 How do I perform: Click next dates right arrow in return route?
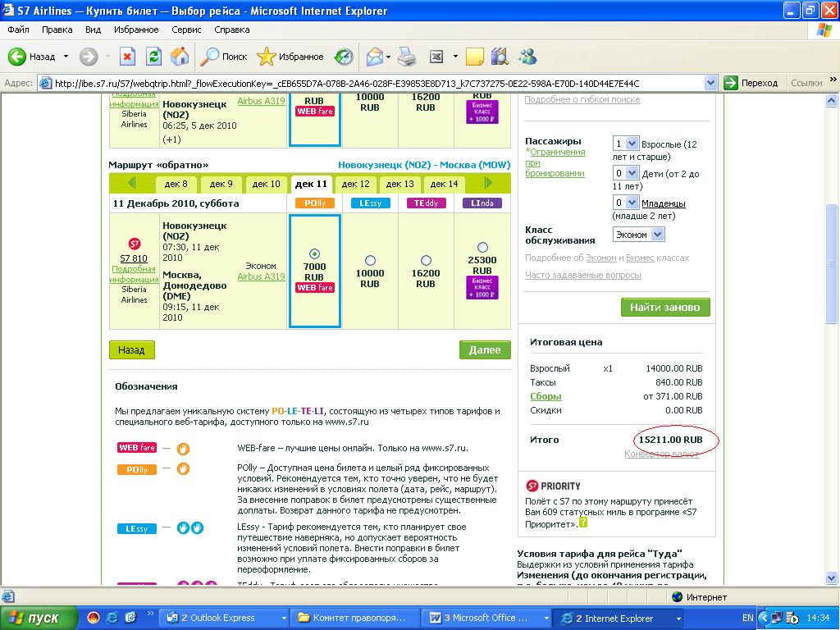[487, 183]
